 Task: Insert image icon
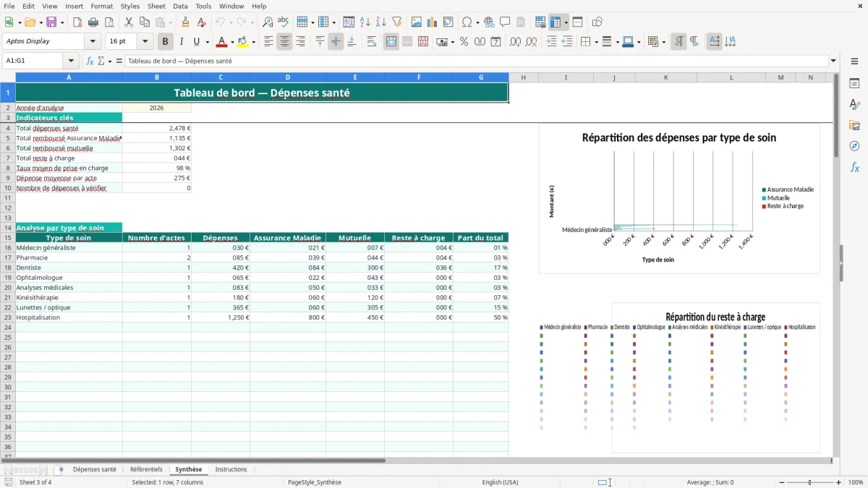tap(417, 22)
